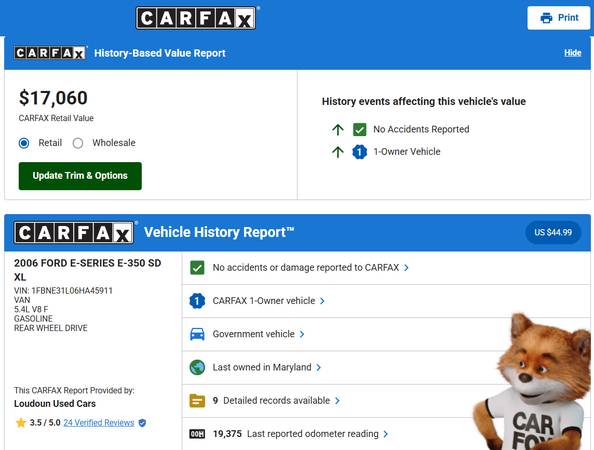The height and width of the screenshot is (450, 594).
Task: Click the blue badge next to CARFAX 1-Owner vehicle
Action: (197, 301)
